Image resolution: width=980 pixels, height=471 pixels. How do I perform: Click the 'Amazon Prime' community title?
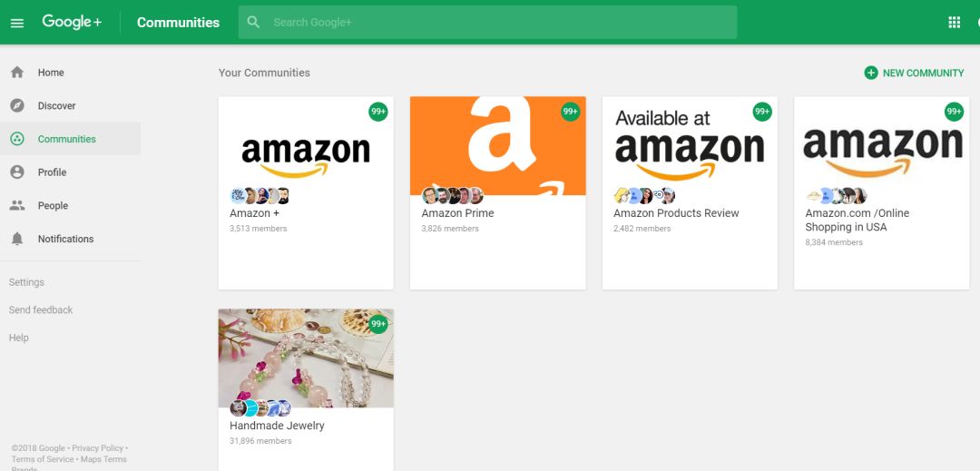pos(457,213)
